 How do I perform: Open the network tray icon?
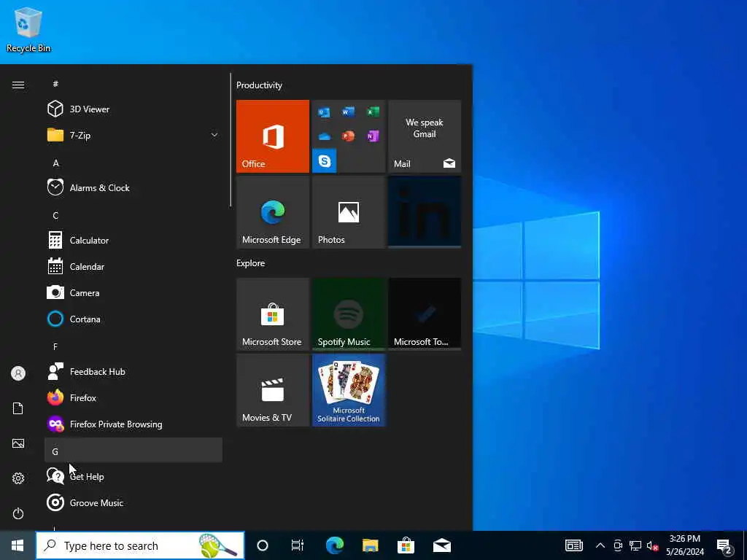coord(635,545)
